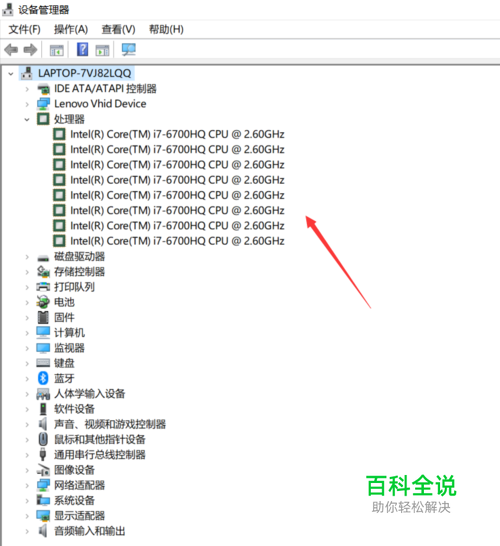The image size is (500, 546).
Task: Select the 音频输入和输出 tree label
Action: (89, 531)
